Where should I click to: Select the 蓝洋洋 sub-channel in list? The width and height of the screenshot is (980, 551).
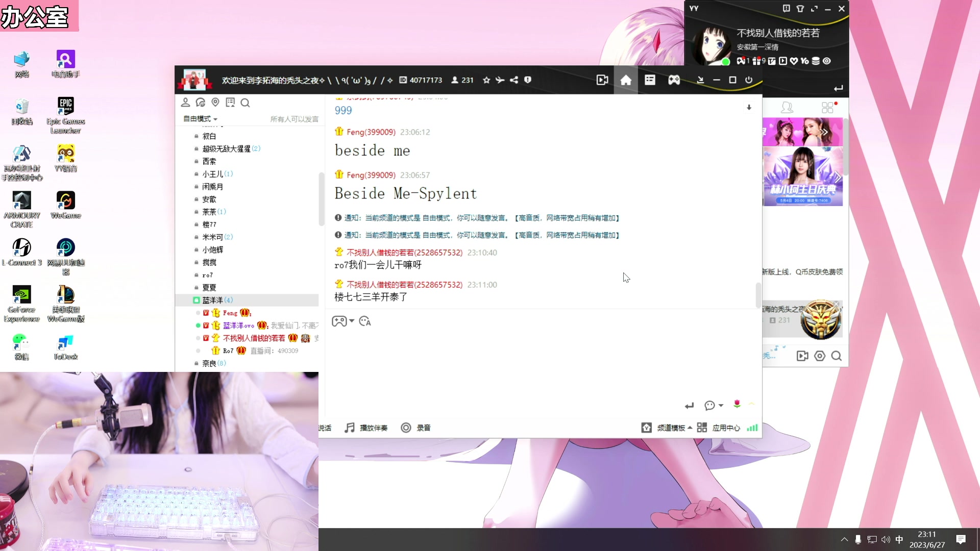click(212, 300)
